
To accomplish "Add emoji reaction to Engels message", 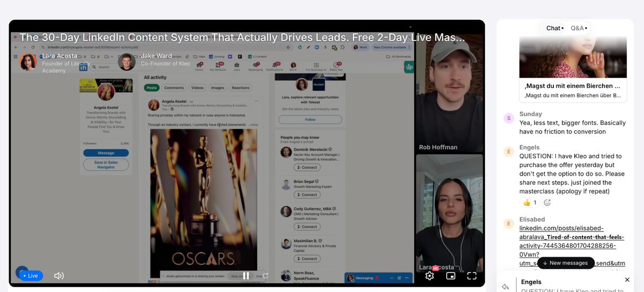I will pos(547,203).
